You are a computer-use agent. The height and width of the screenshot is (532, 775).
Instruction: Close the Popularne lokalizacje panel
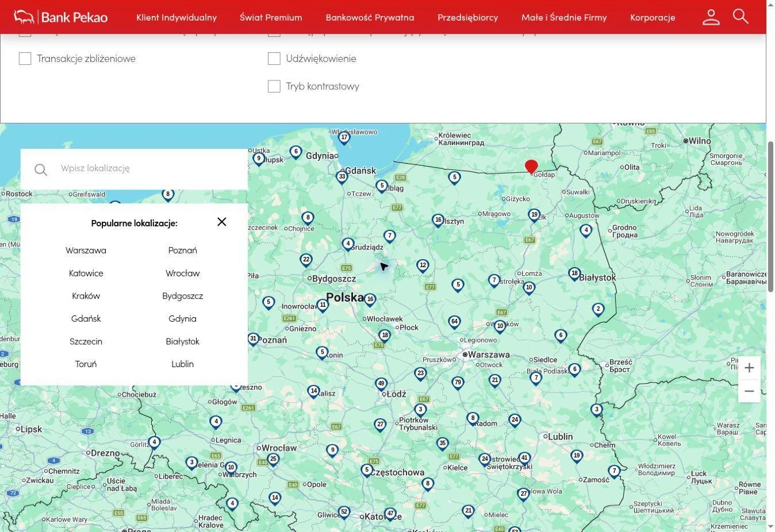(x=222, y=222)
